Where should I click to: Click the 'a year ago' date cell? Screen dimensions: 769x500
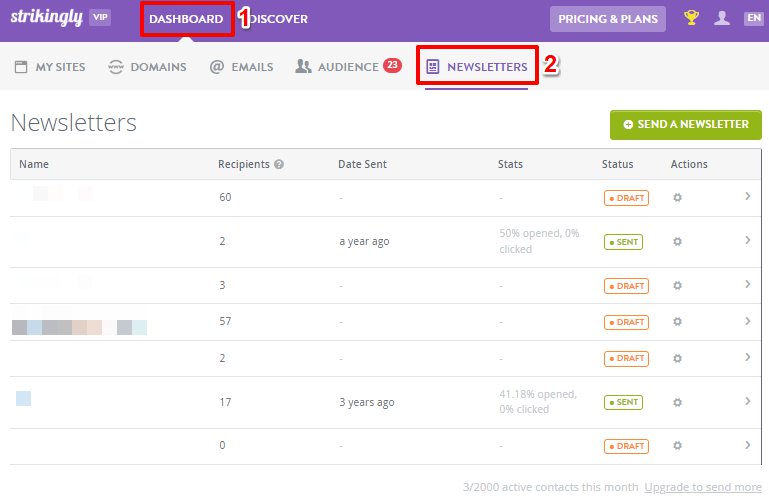coord(364,242)
